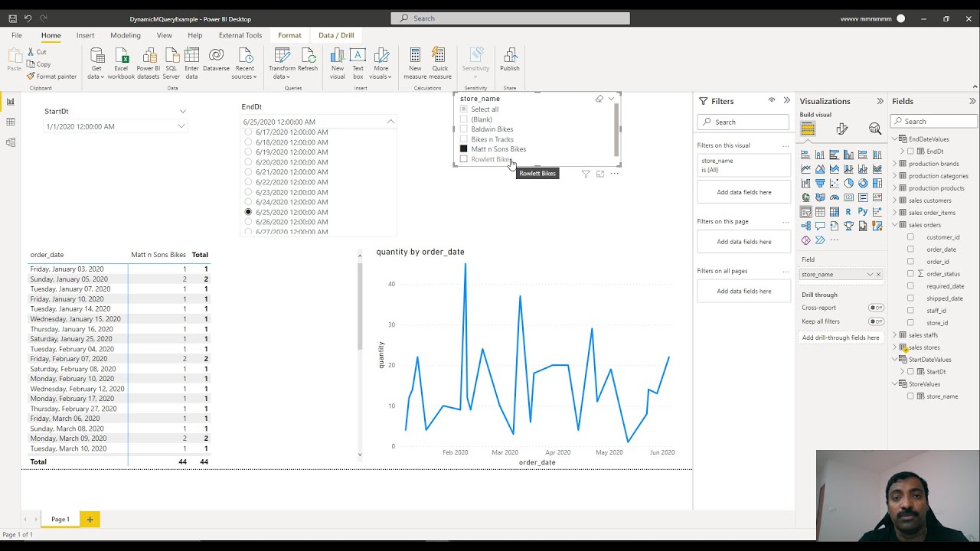
Task: Click the Save icon in the title bar
Action: pos(12,18)
